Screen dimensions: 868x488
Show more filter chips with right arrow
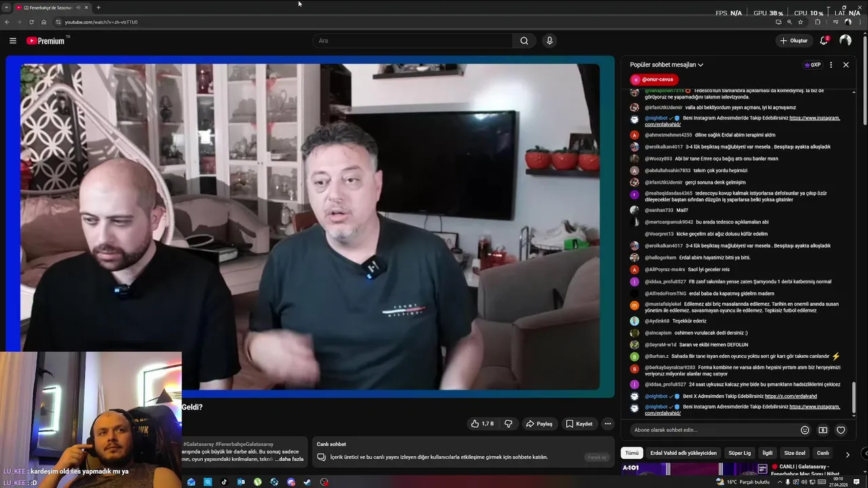tap(847, 453)
